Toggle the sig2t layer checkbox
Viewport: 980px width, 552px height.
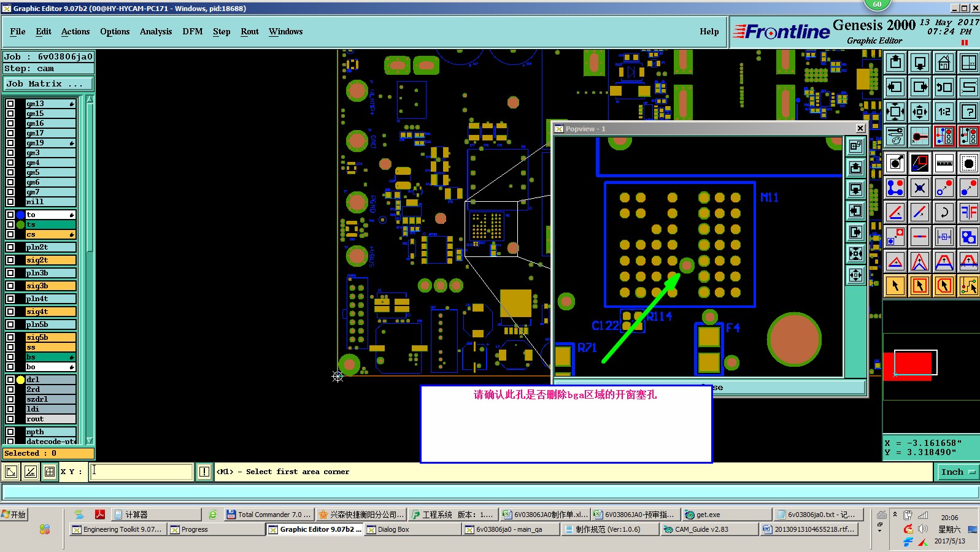pos(10,260)
